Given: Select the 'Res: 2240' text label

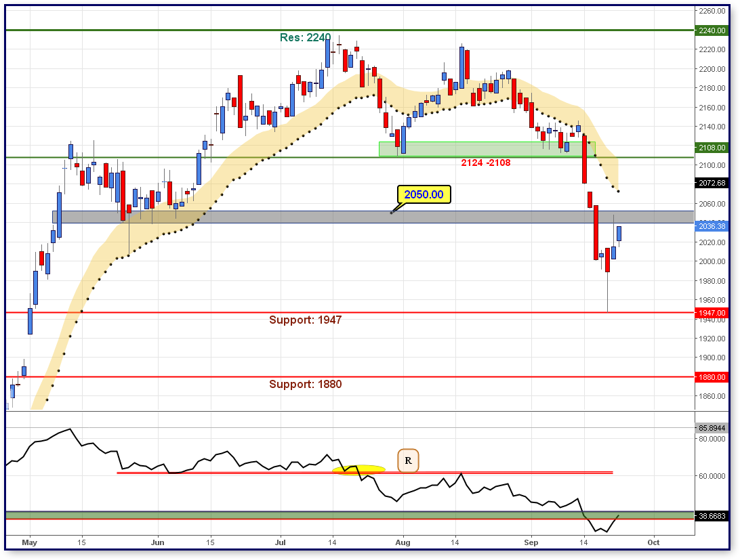Looking at the screenshot, I should pyautogui.click(x=305, y=38).
